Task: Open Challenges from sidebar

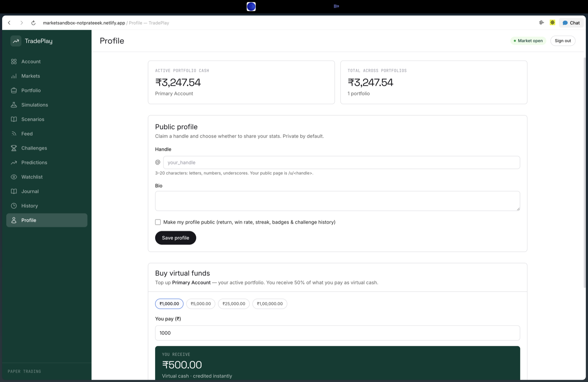Action: [x=47, y=148]
